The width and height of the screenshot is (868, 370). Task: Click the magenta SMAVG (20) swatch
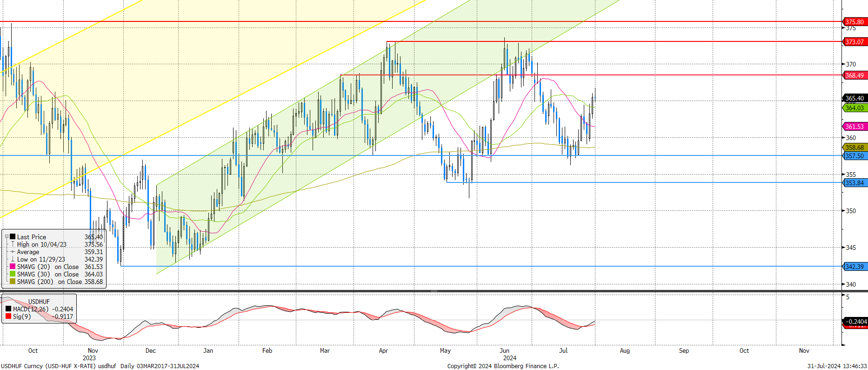click(x=13, y=267)
